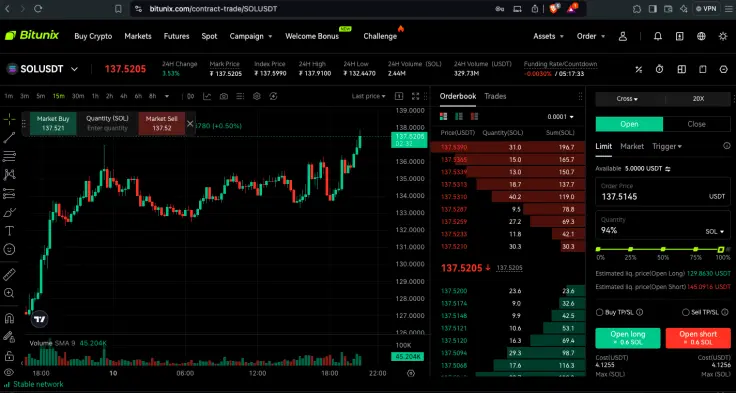Viewport: 736px width, 393px height.
Task: Enter fullscreen chart mode
Action: tap(415, 96)
